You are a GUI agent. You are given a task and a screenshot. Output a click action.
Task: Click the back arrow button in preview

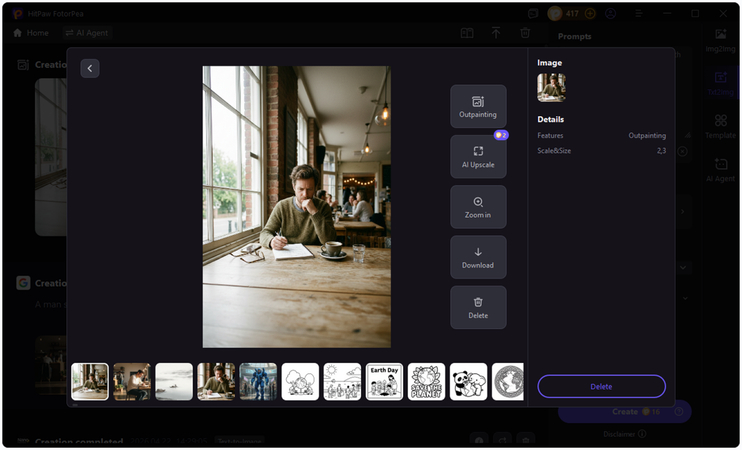click(90, 69)
